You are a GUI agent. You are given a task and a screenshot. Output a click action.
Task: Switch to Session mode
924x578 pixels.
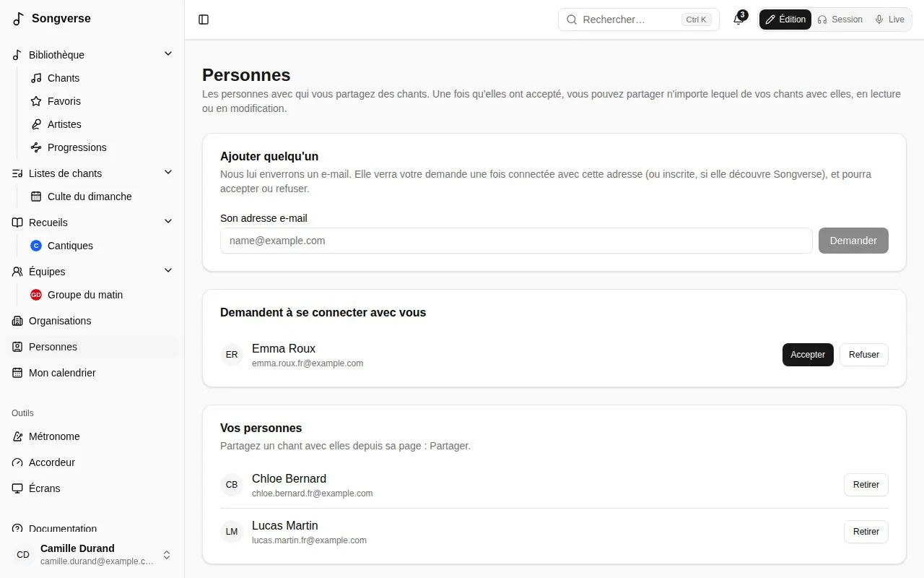point(840,20)
